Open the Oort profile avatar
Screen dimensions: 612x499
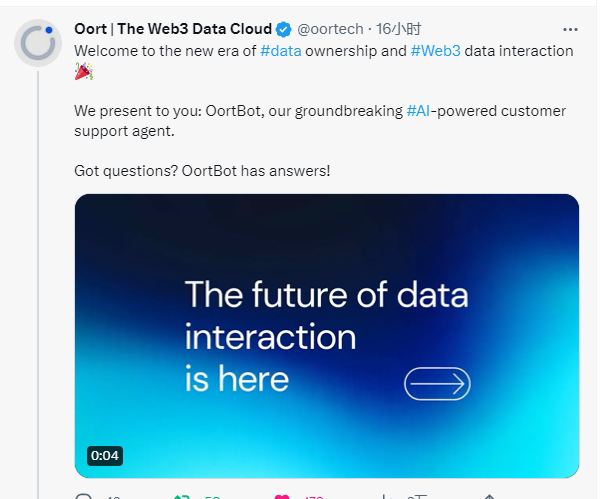click(38, 43)
